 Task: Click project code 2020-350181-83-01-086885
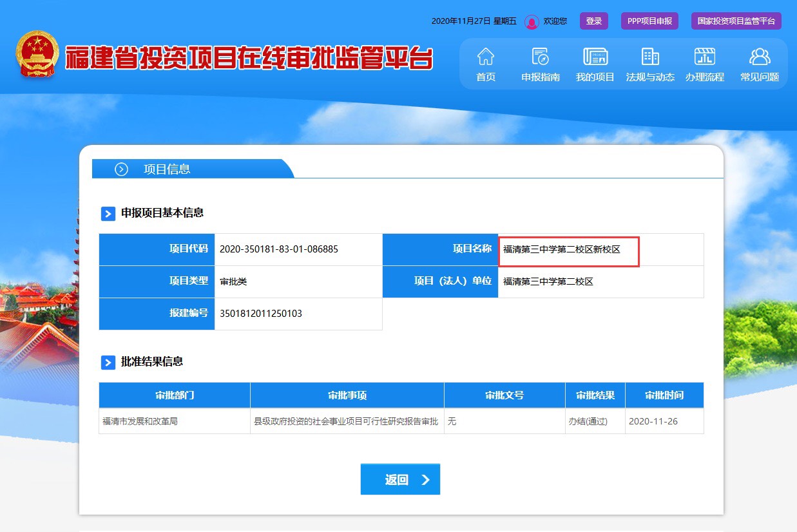click(x=279, y=249)
